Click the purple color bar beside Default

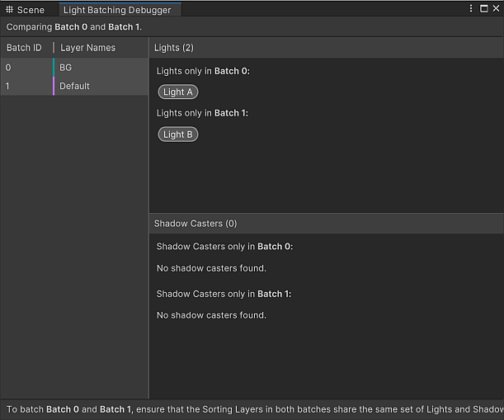click(54, 86)
